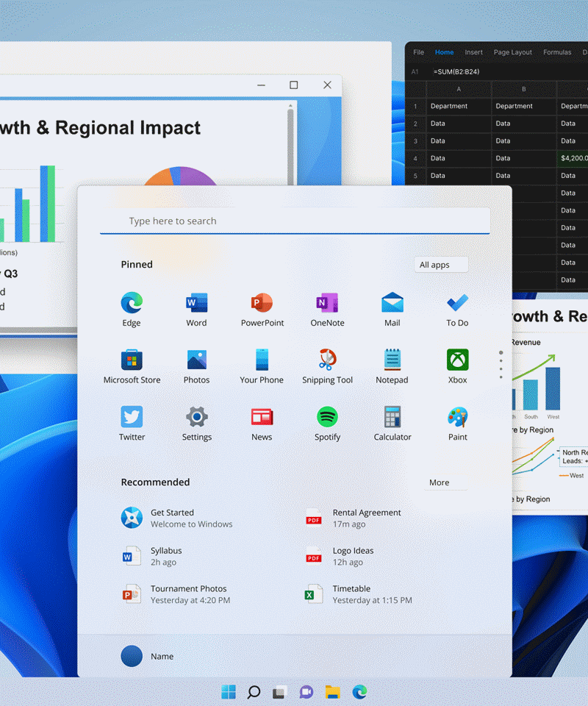The image size is (588, 706).
Task: Open the Mail app
Action: [x=392, y=310]
